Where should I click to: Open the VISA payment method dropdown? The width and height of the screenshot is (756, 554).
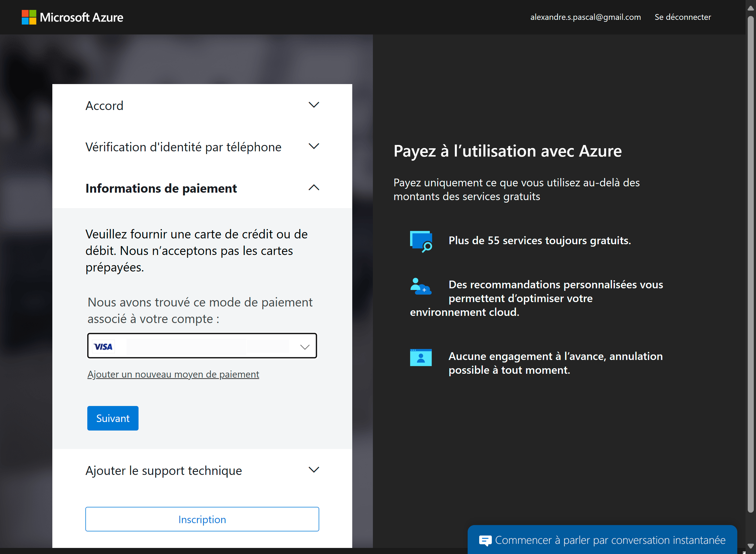[202, 346]
